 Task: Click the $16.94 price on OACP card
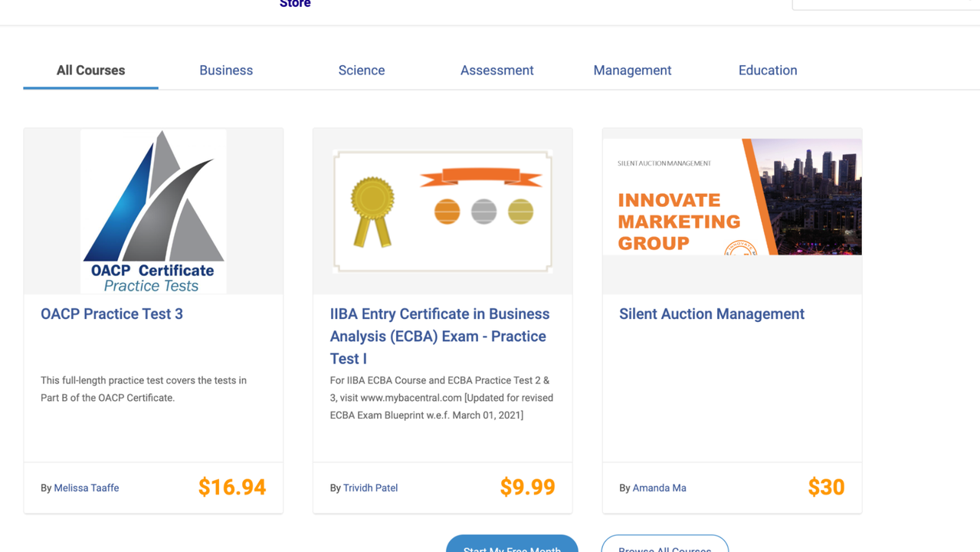click(x=232, y=487)
